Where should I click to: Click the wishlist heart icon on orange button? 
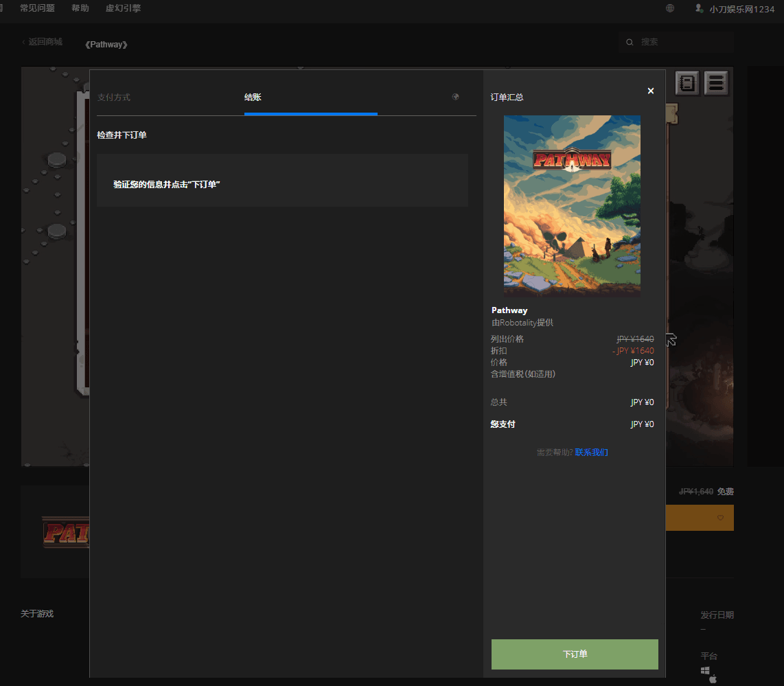coord(721,518)
